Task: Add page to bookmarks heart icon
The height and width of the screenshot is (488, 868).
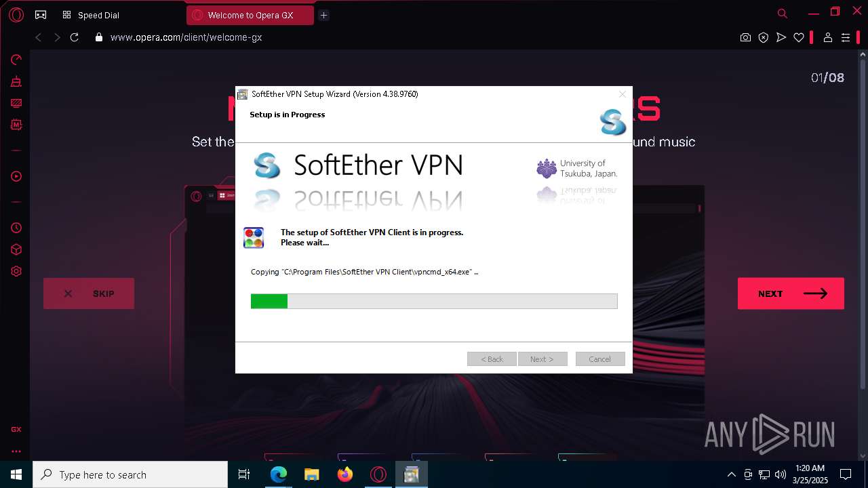Action: [799, 37]
